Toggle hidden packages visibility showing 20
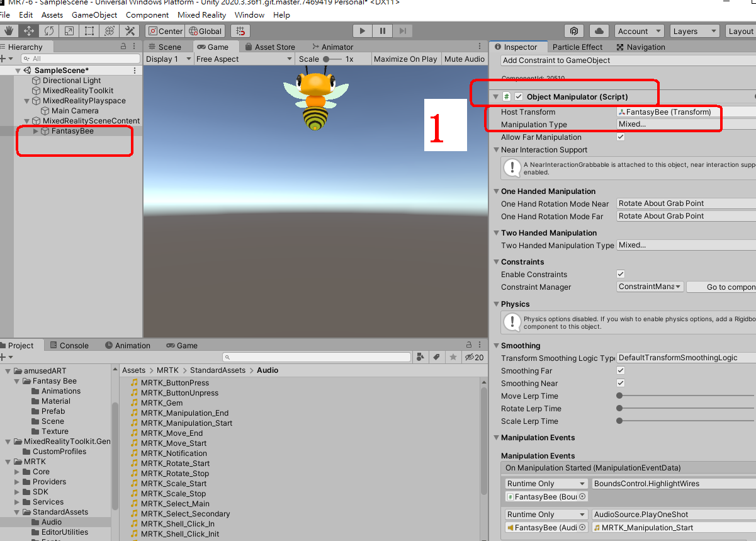 coord(474,358)
